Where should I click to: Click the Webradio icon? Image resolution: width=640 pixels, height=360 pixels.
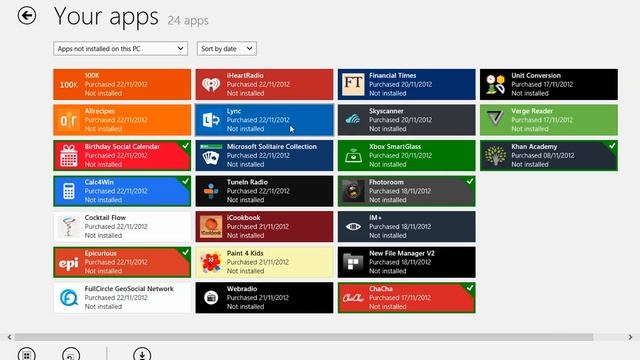(x=211, y=298)
